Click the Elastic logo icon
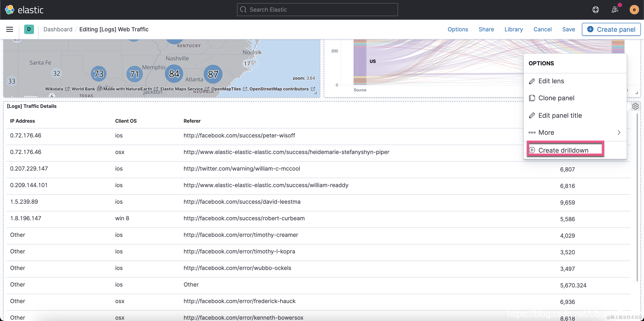Screen dimensions: 644x321 [9, 10]
